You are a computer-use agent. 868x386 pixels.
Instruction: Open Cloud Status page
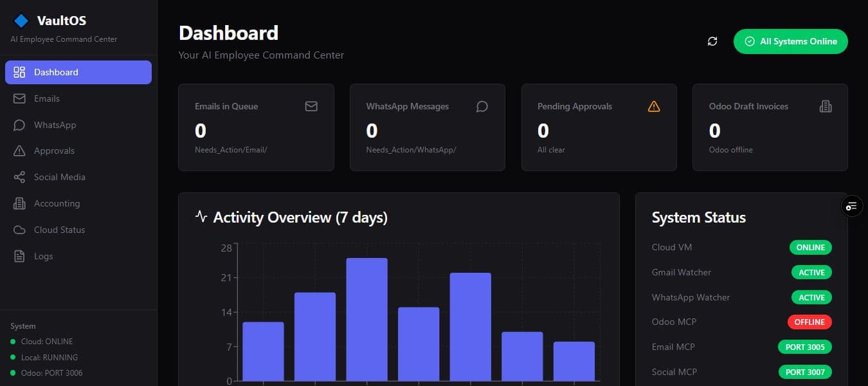pos(59,230)
